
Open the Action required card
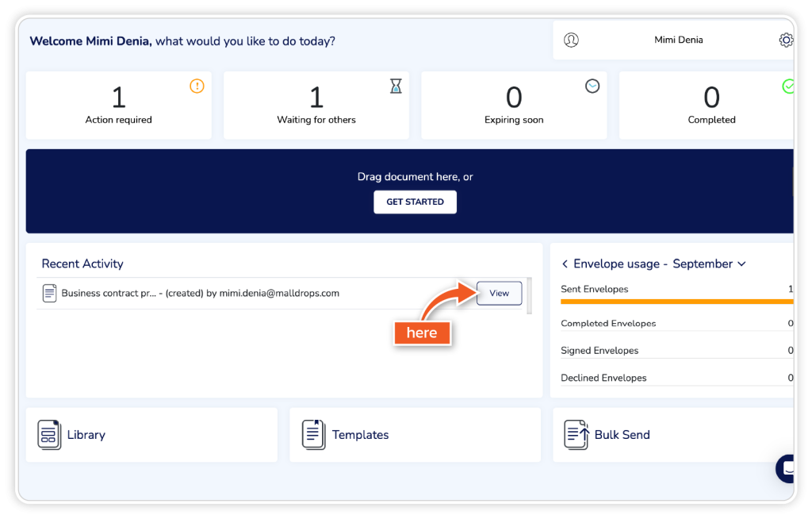point(118,106)
